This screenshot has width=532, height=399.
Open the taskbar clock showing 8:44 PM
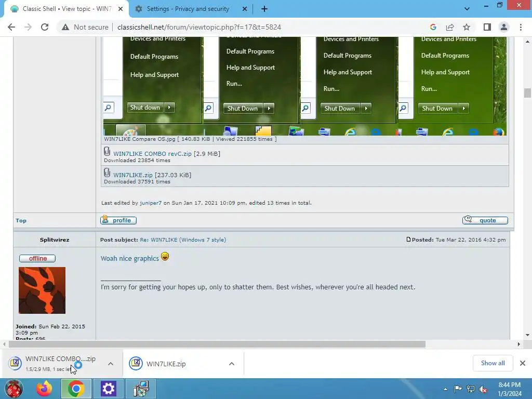pos(510,389)
